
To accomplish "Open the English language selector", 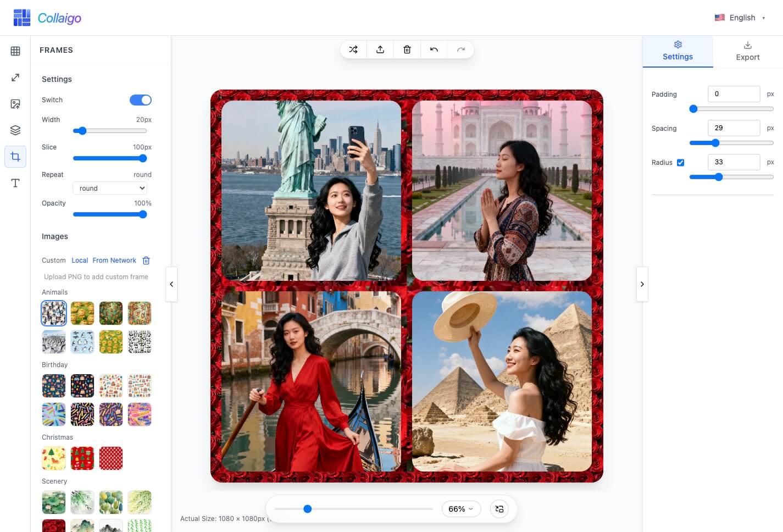I will point(740,18).
